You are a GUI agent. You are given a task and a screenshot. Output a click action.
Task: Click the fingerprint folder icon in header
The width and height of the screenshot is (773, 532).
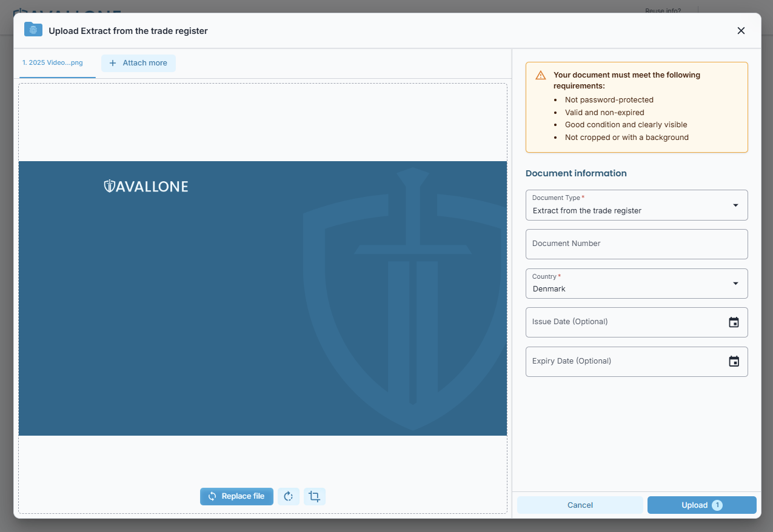click(33, 29)
